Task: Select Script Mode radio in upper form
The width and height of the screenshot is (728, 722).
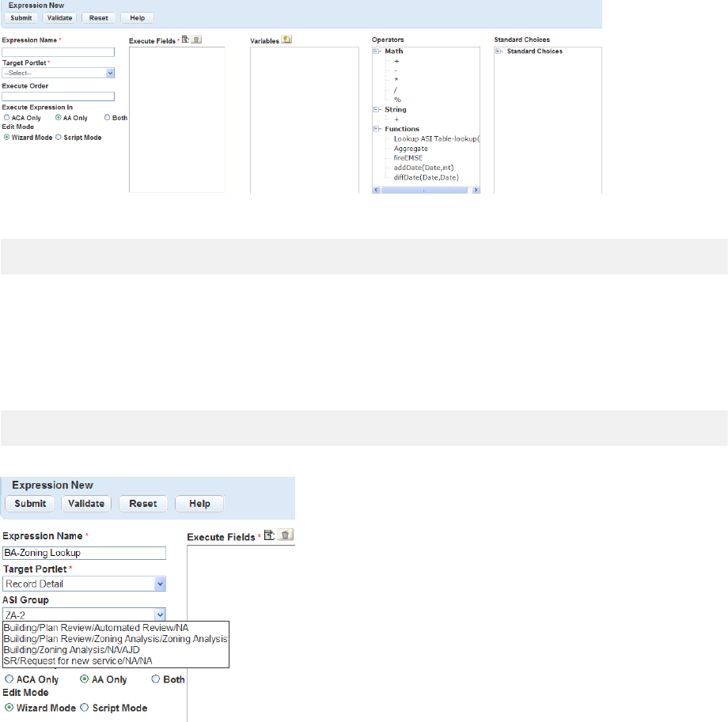Action: point(58,138)
